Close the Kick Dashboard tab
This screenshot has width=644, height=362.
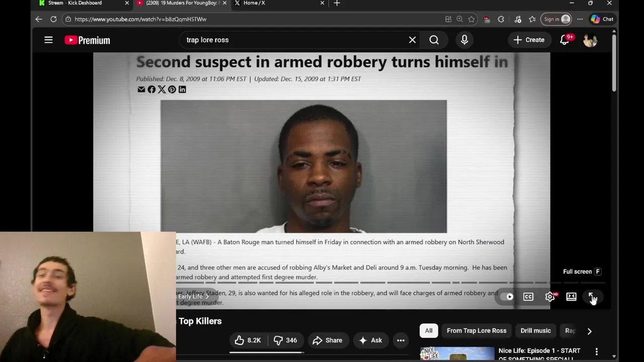click(x=127, y=3)
